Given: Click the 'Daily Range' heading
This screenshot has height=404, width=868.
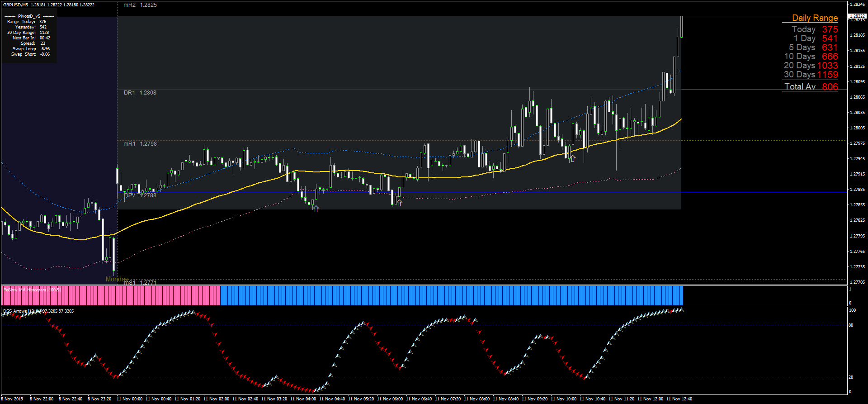Looking at the screenshot, I should click(x=815, y=18).
